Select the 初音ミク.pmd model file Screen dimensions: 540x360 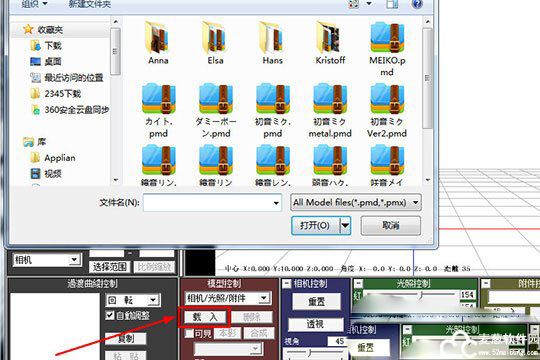pos(273,110)
